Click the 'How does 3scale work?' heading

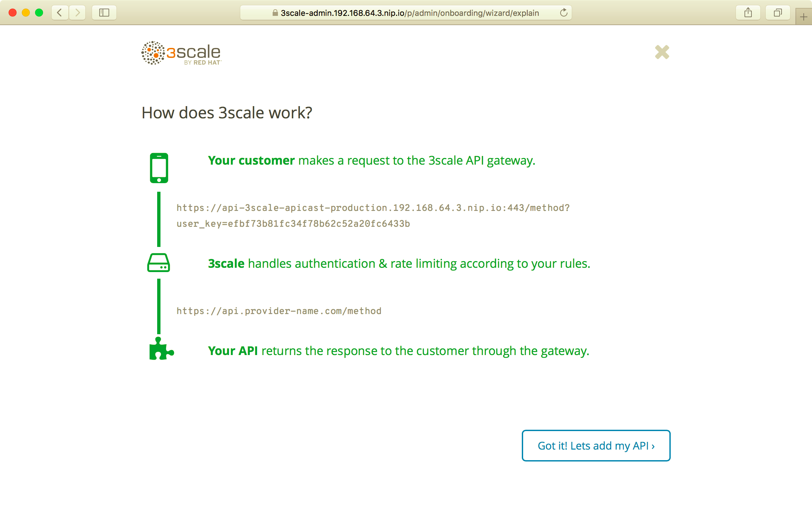point(227,113)
